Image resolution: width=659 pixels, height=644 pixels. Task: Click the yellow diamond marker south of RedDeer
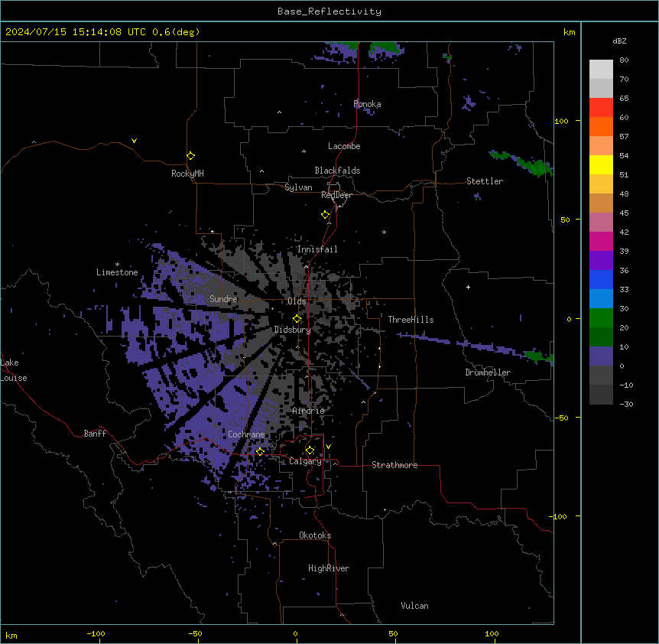(x=325, y=215)
